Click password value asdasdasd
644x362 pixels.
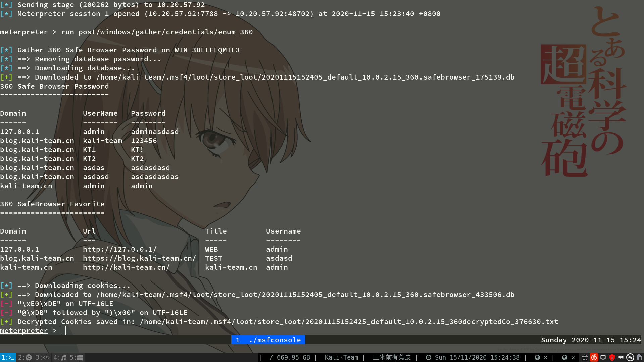(x=150, y=168)
